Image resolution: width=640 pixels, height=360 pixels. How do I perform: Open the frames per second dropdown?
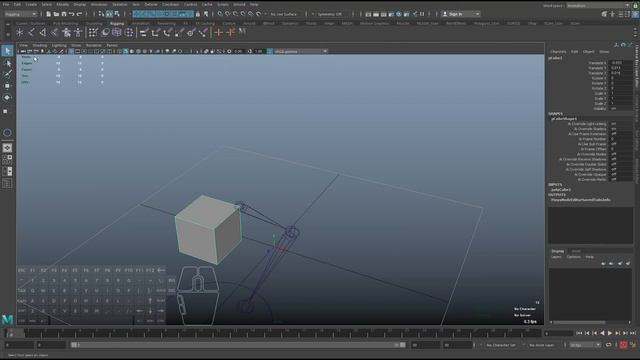[585, 345]
